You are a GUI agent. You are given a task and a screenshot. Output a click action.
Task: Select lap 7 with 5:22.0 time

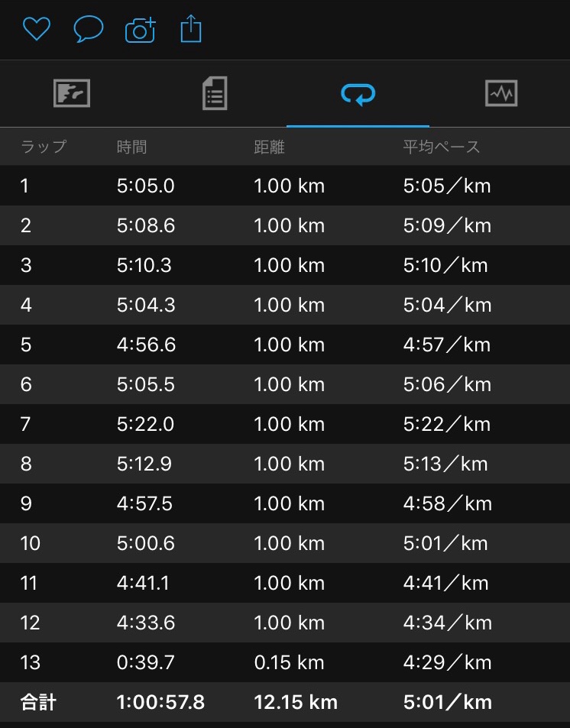point(285,424)
